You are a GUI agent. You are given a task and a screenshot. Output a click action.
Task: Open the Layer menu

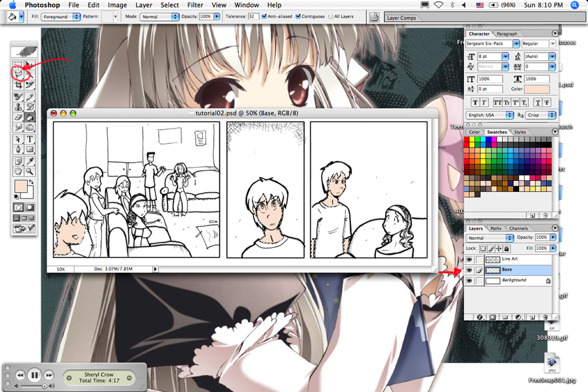tap(144, 5)
